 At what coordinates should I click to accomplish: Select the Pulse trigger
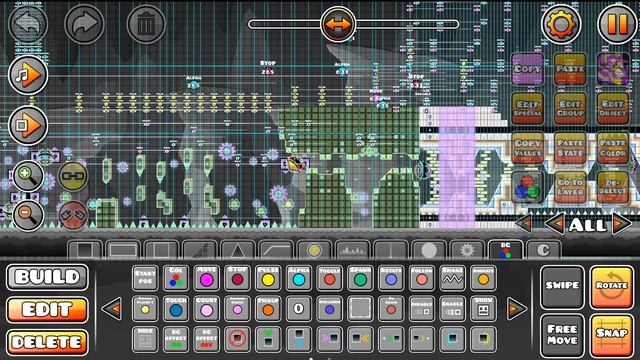click(x=268, y=278)
